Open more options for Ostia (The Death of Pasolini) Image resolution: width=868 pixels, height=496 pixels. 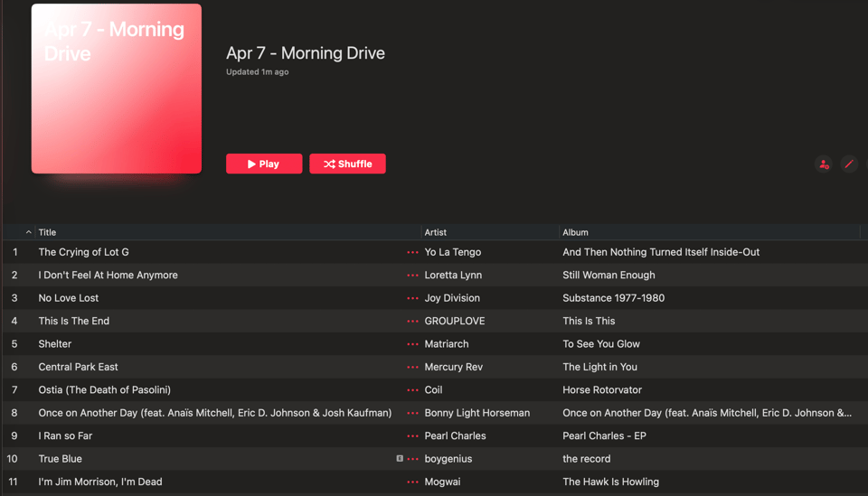(x=412, y=390)
